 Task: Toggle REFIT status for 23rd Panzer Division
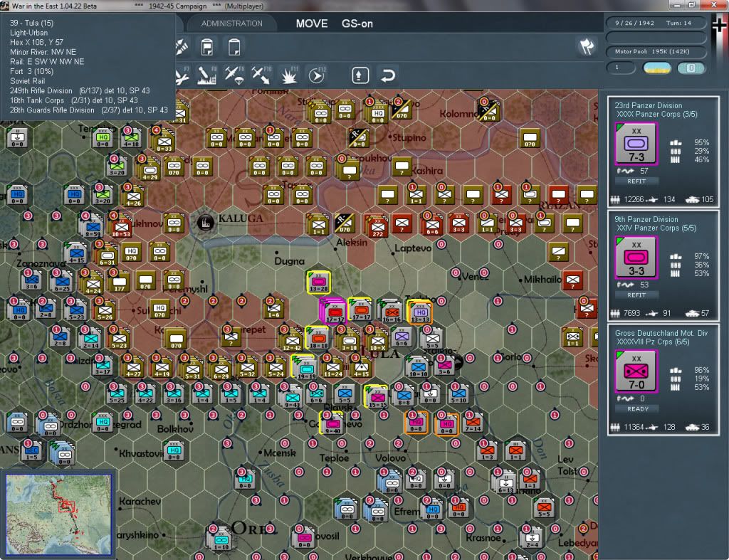click(x=636, y=181)
